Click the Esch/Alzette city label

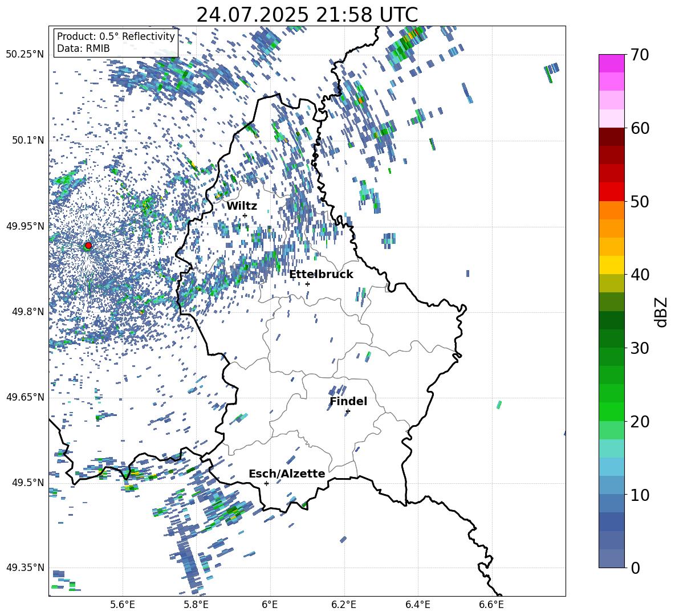287,474
